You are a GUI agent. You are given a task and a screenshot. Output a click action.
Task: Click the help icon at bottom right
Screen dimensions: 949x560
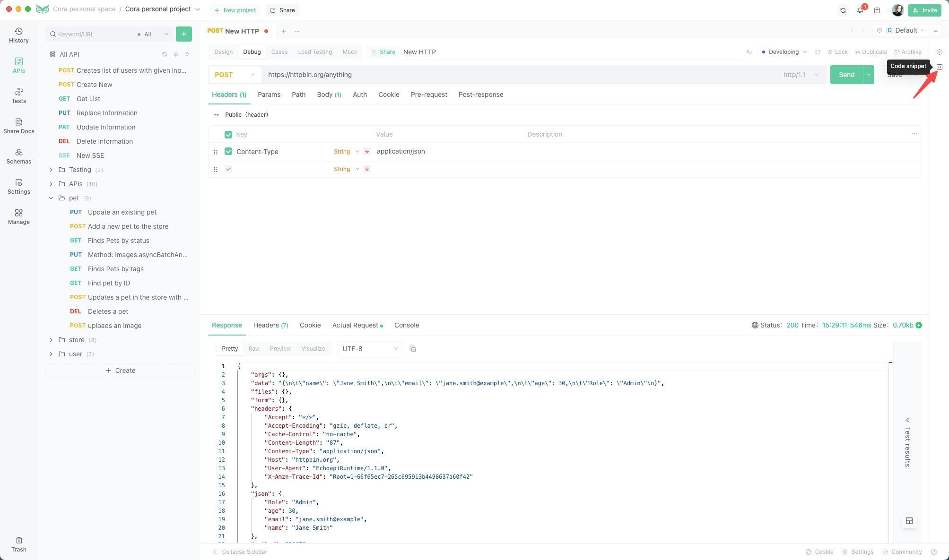[x=934, y=552]
